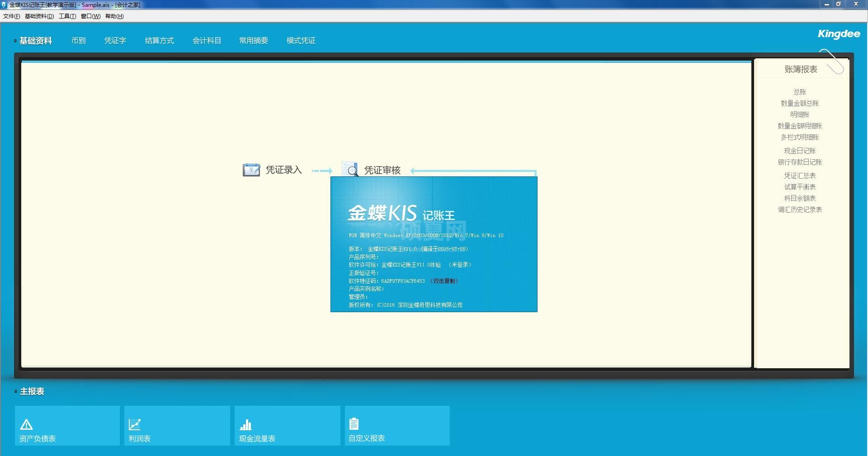This screenshot has height=456, width=868.
Task: Open the 窗口(W) menu
Action: click(90, 16)
